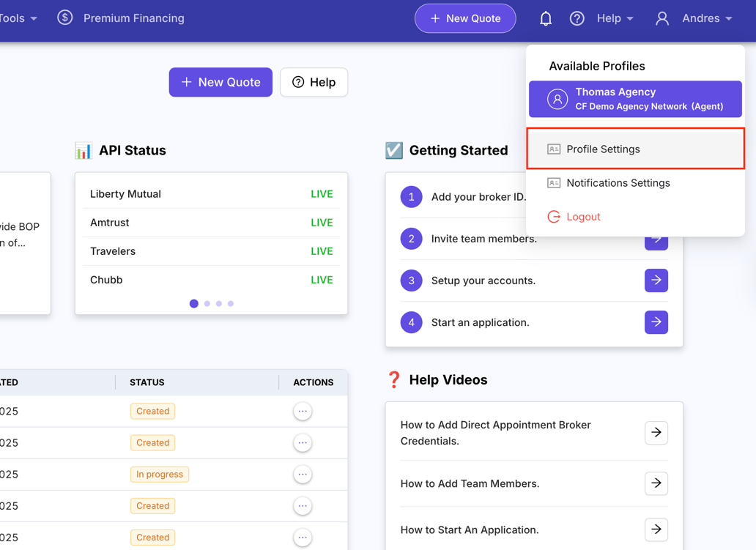Image resolution: width=756 pixels, height=550 pixels.
Task: Open actions menu for In progress row
Action: [x=303, y=475]
